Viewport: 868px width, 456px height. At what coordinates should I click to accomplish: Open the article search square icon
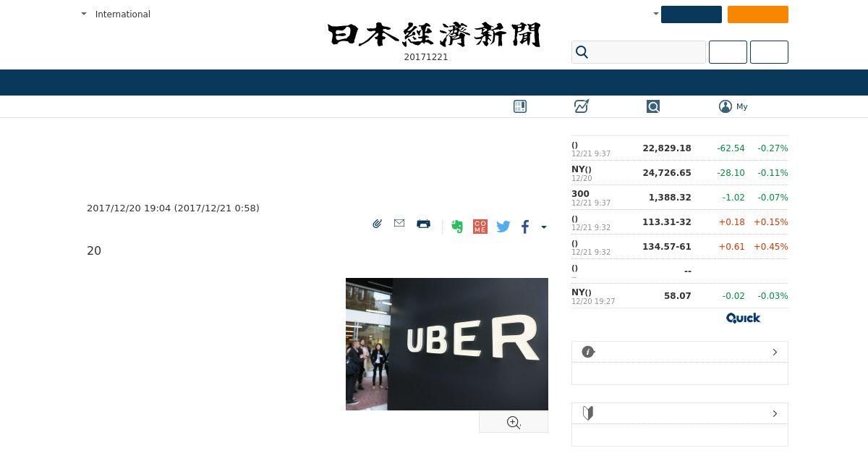point(653,106)
